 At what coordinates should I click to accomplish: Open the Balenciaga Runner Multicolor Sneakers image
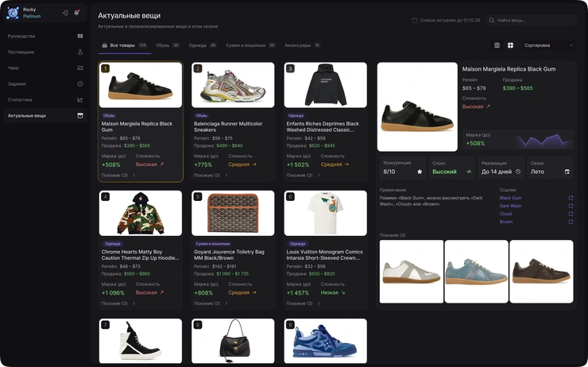[233, 85]
